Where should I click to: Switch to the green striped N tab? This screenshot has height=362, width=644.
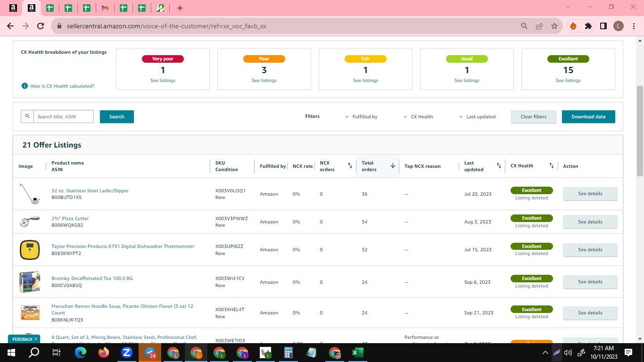pos(160,8)
